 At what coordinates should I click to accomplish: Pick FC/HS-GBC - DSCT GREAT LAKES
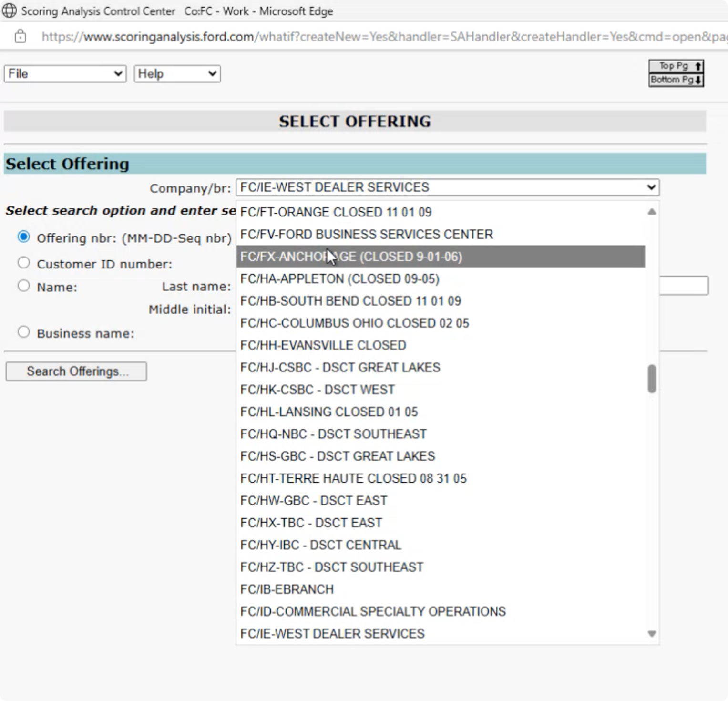click(x=441, y=456)
